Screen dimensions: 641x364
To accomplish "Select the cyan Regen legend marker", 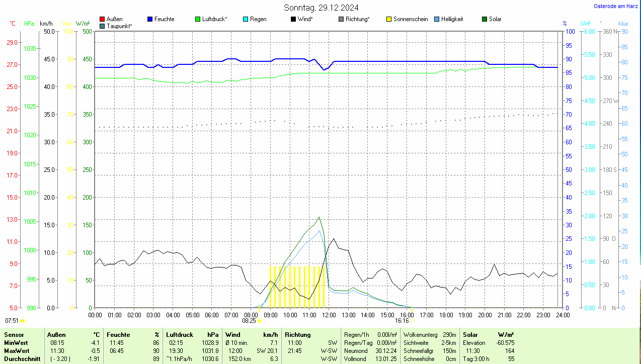I will 246,19.
